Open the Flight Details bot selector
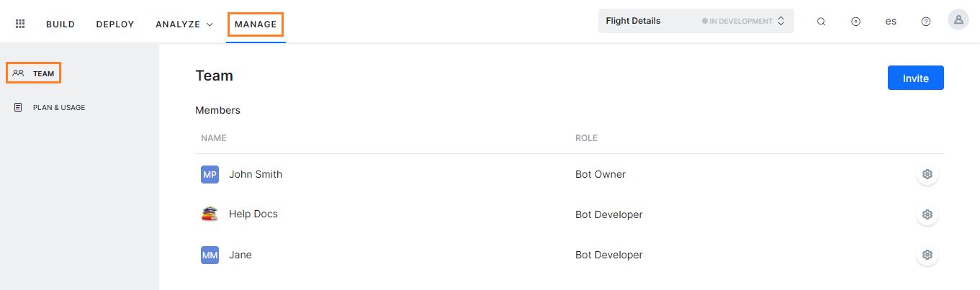This screenshot has height=290, width=980. coord(696,21)
